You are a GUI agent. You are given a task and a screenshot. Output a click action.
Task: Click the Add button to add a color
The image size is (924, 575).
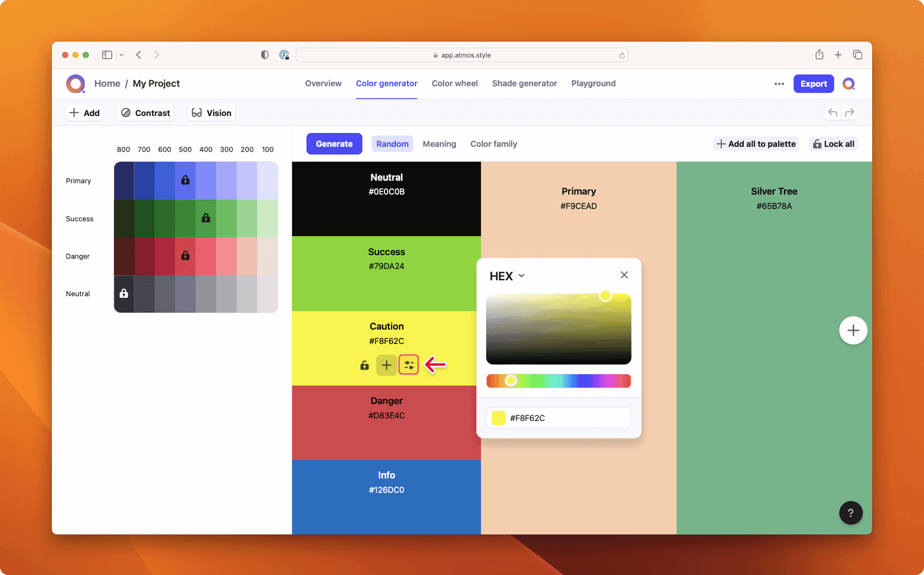84,112
